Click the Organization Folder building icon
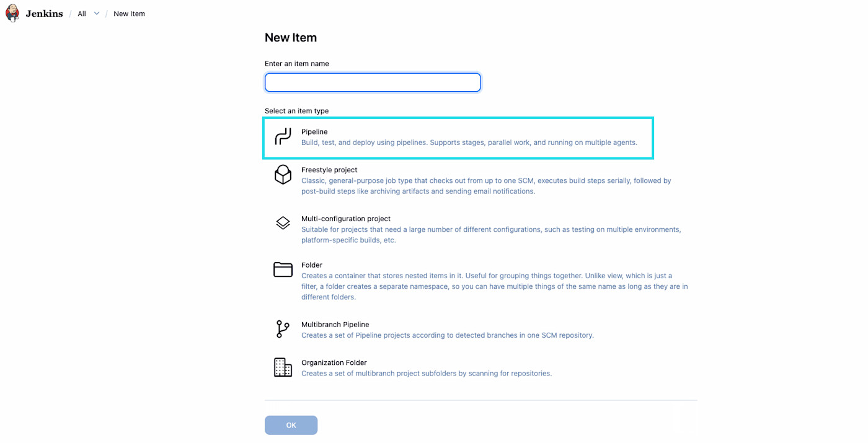 283,367
